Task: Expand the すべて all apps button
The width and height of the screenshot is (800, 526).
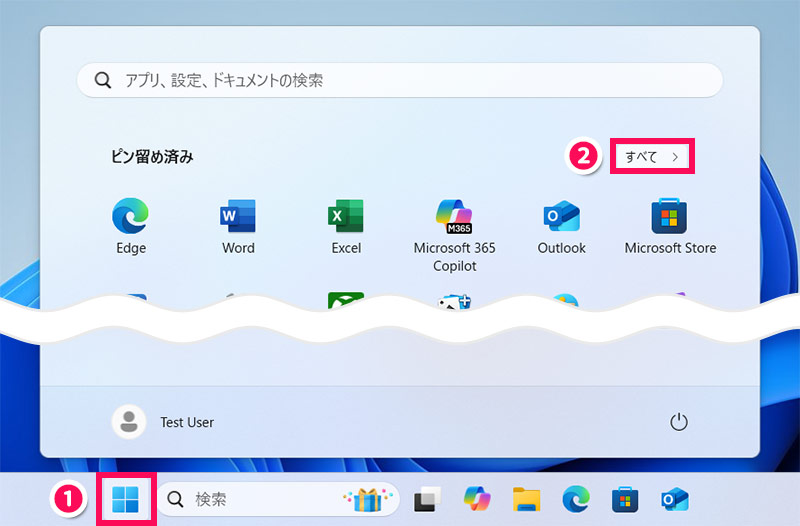Action: coord(652,157)
